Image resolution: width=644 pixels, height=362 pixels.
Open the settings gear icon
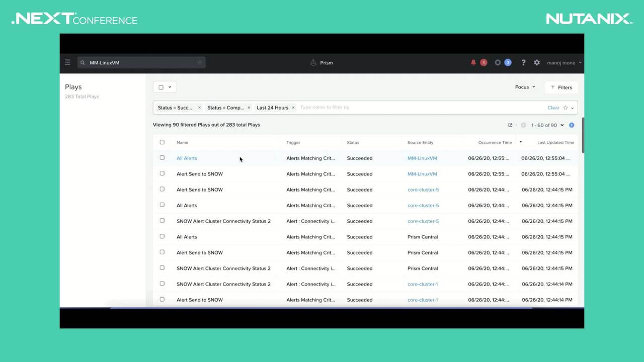coord(537,62)
